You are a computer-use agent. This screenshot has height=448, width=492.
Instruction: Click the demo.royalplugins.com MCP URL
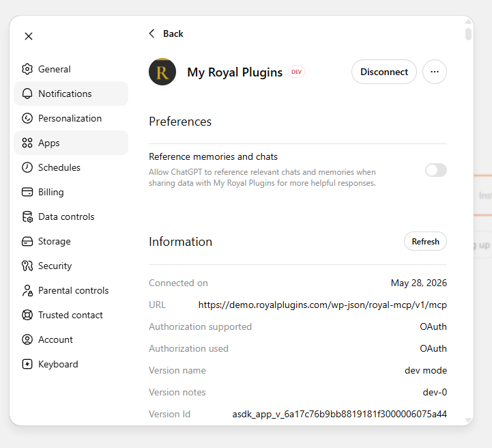click(323, 305)
